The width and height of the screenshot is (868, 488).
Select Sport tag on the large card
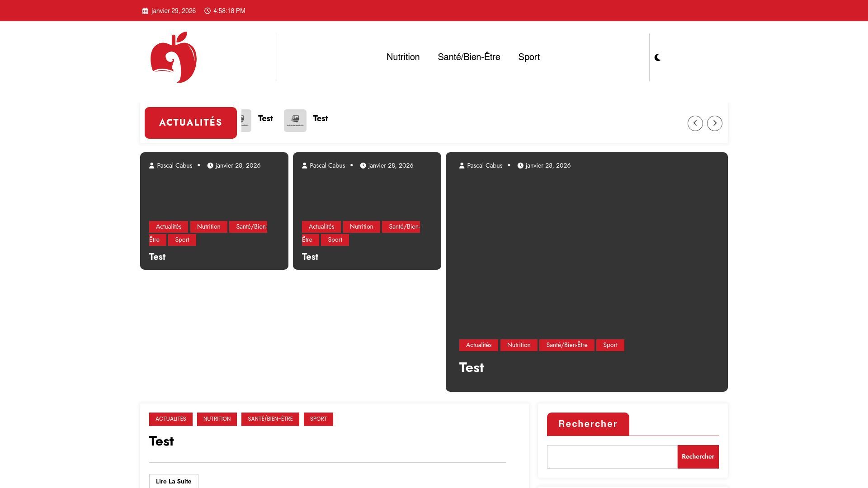coord(610,345)
